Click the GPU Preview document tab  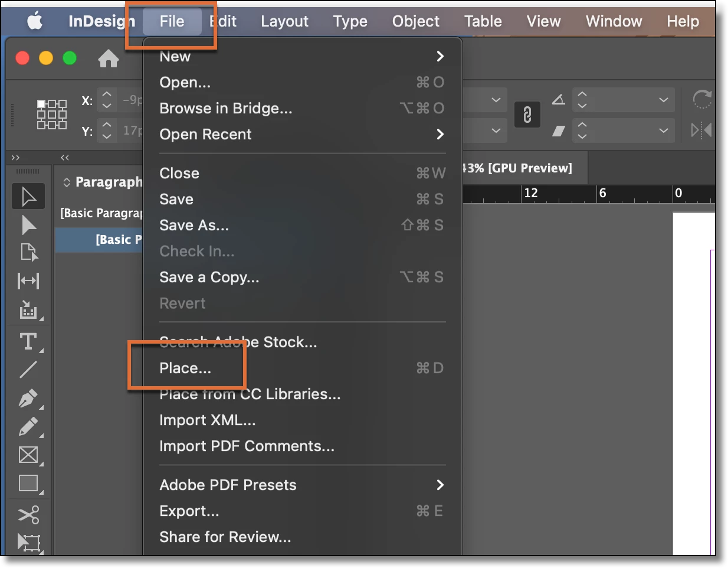[x=525, y=168]
